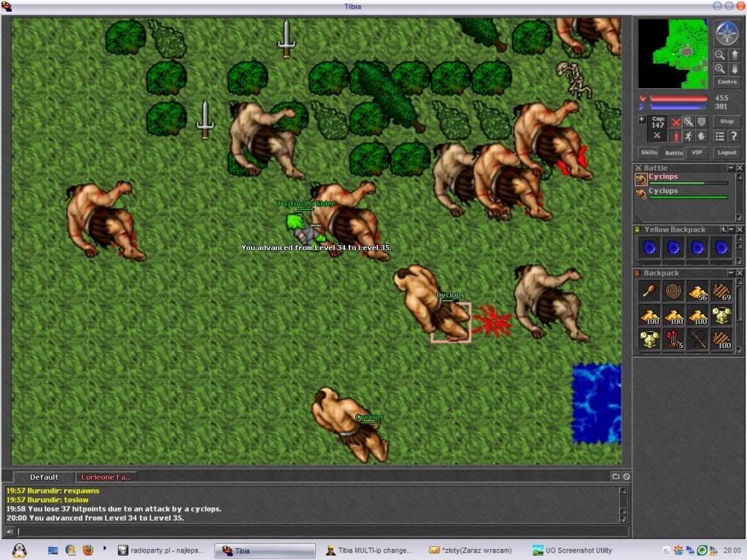
Task: Close the Yellow Backpack panel
Action: point(740,230)
